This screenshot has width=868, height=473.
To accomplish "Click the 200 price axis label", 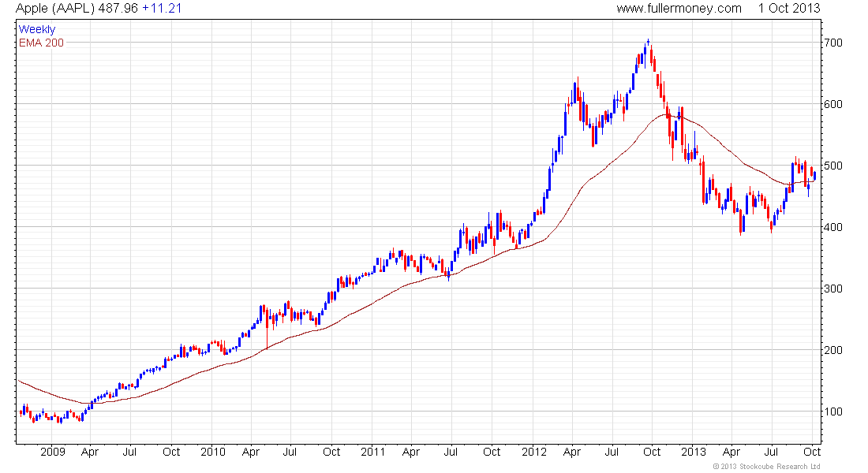I will 833,350.
